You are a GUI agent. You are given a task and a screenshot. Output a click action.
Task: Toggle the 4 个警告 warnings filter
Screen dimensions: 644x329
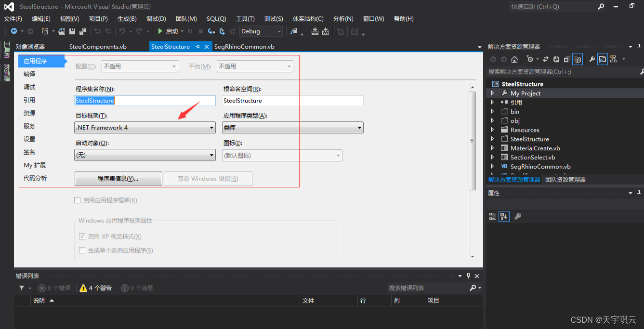pos(96,288)
